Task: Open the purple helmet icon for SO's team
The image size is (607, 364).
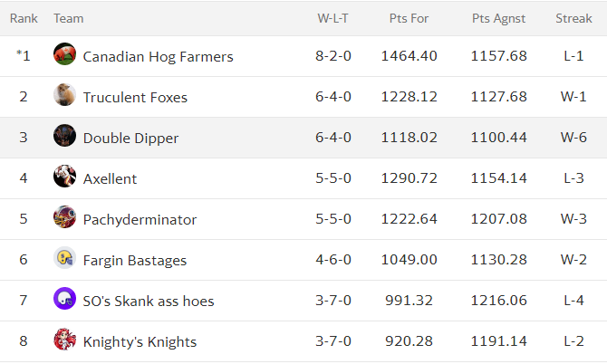Action: click(64, 298)
